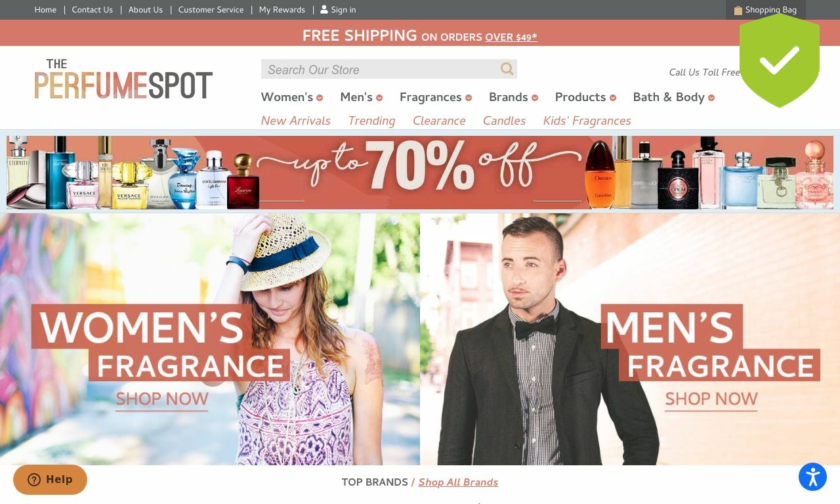Expand the Men's dropdown arrow

coord(379,98)
